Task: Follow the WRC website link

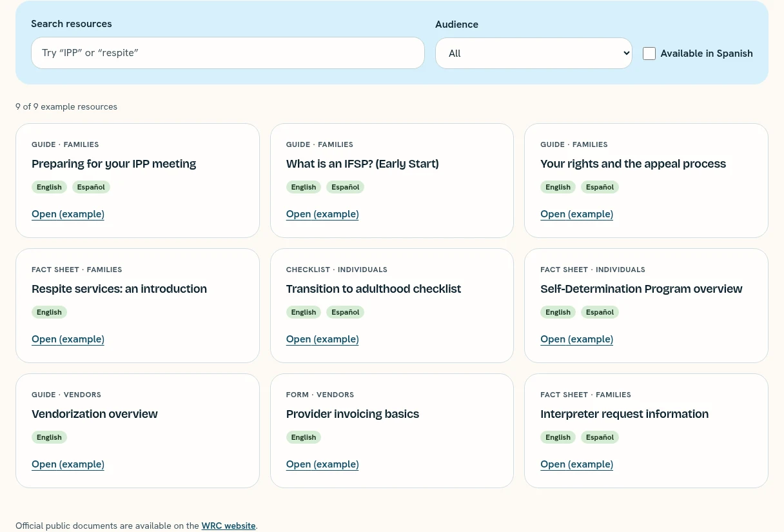Action: coord(228,526)
